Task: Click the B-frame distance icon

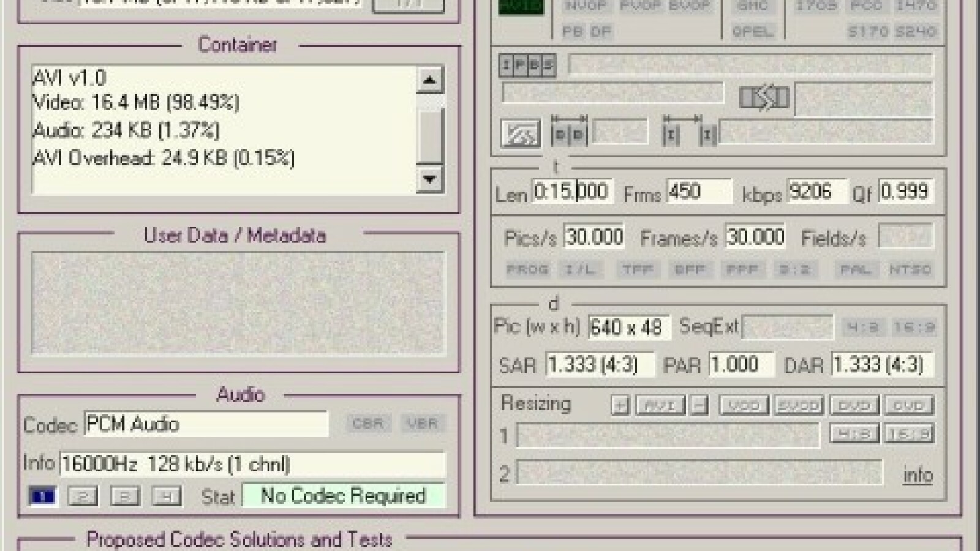Action: pos(570,133)
